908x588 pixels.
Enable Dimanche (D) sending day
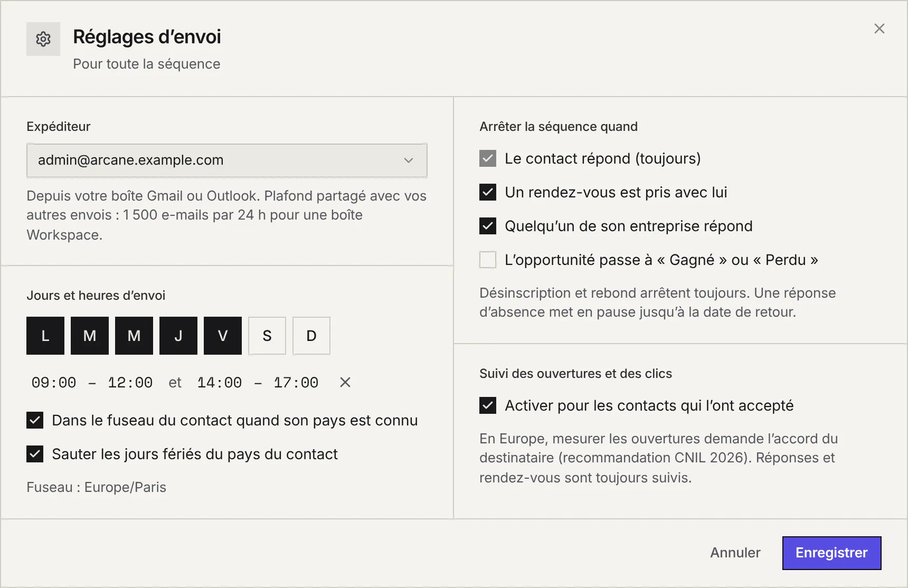(311, 336)
